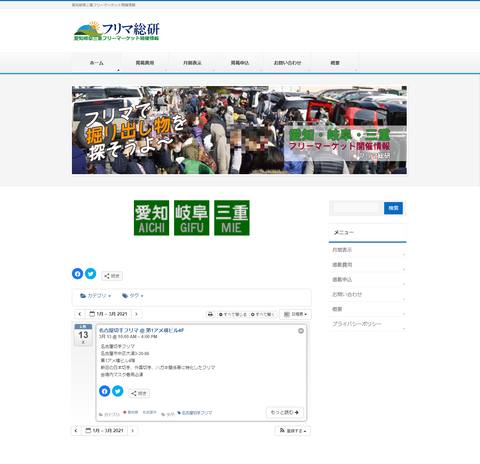Expand all events button in toolbar
Screen dimensions: 480x464
[x=263, y=314]
